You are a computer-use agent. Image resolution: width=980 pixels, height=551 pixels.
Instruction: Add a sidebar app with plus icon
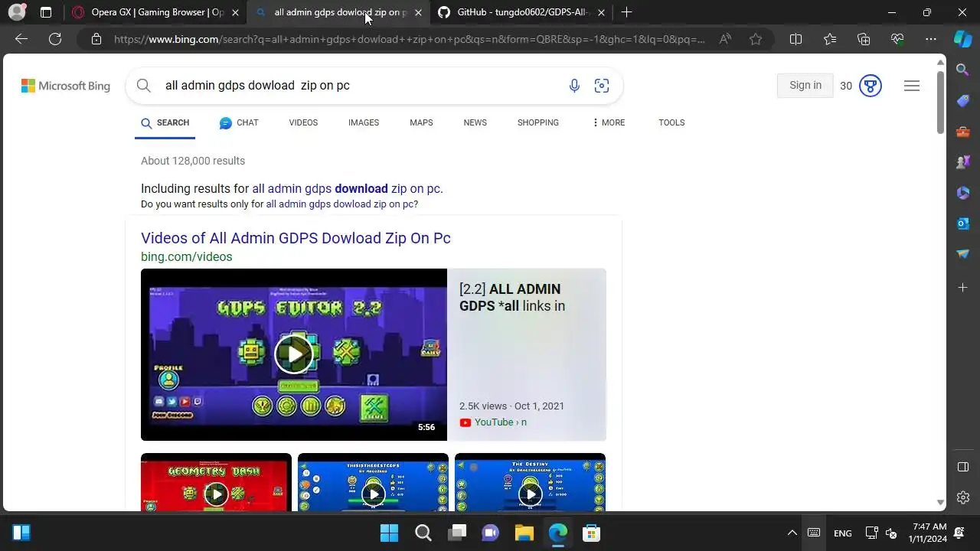[x=963, y=288]
